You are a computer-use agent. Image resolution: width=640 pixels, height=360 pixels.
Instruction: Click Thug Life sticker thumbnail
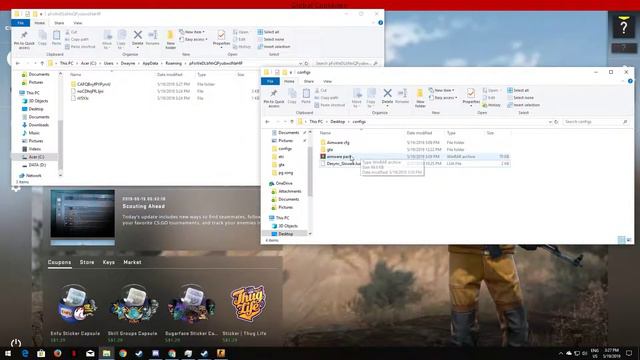pos(248,304)
